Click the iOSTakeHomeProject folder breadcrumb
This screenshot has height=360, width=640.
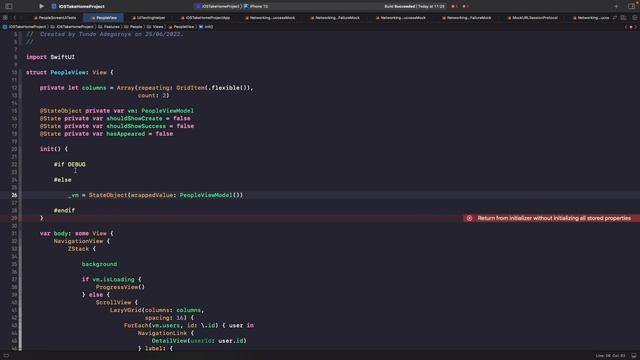point(72,27)
